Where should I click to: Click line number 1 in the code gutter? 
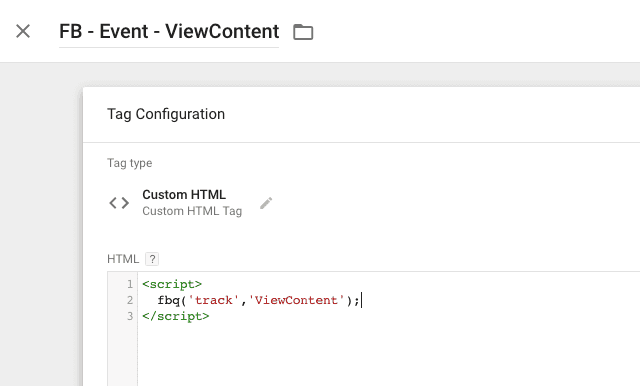(130, 284)
